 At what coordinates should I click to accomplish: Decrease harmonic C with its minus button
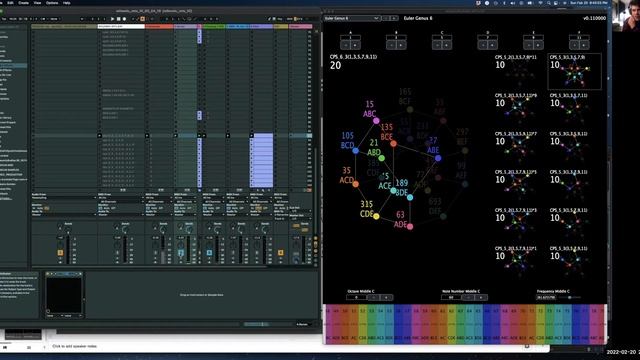click(437, 45)
